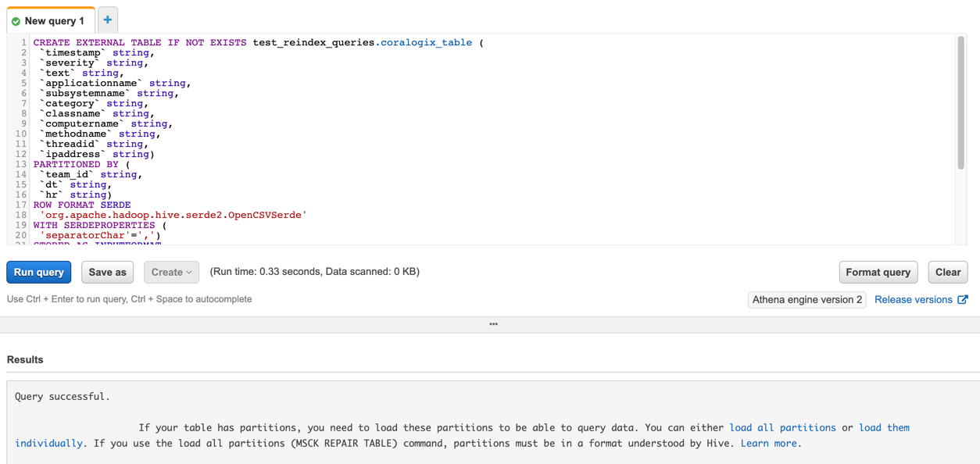
Task: Click the CREATE EXTERNAL TABLE line in editor
Action: tap(258, 42)
